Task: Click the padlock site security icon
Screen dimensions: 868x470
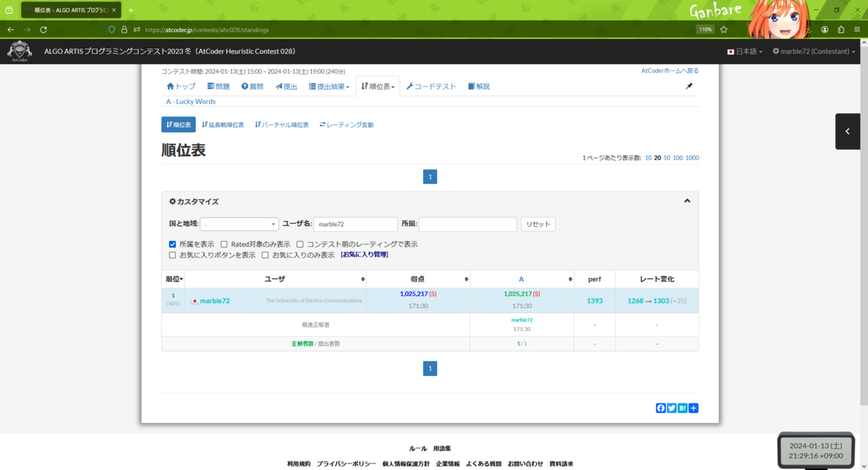Action: click(x=124, y=30)
